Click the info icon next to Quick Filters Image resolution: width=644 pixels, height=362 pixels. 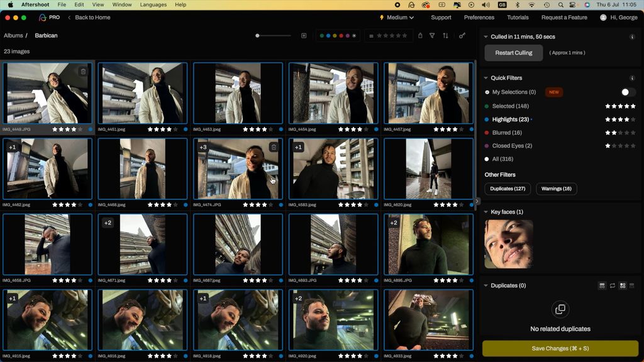pos(633,78)
